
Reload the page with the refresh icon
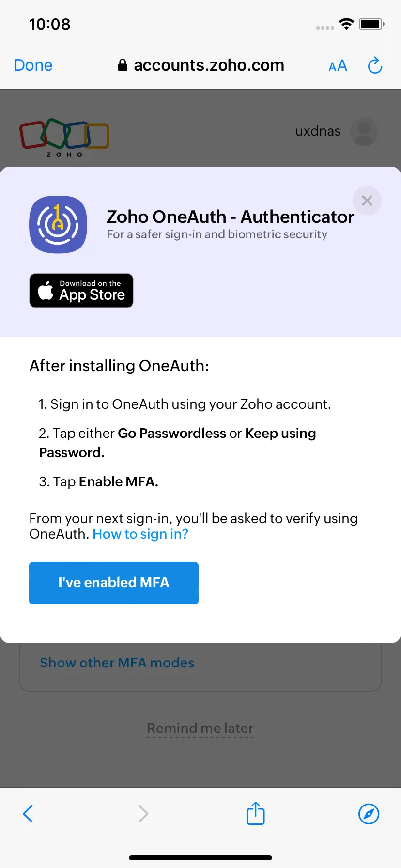tap(375, 65)
